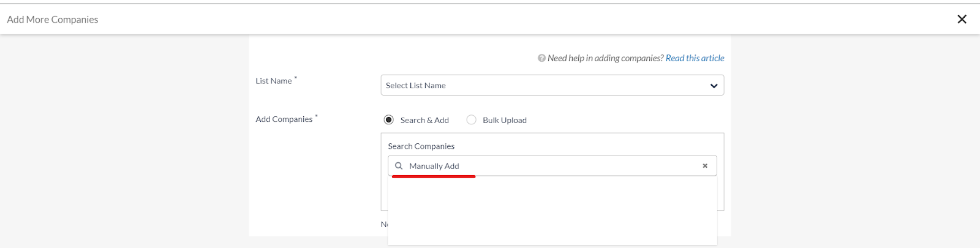
Task: Select the Search & Add radio button
Action: tap(388, 120)
